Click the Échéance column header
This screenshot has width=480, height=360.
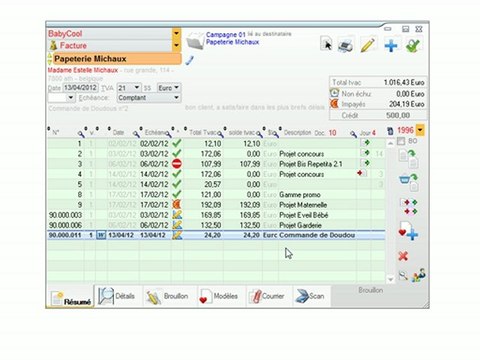coord(155,132)
